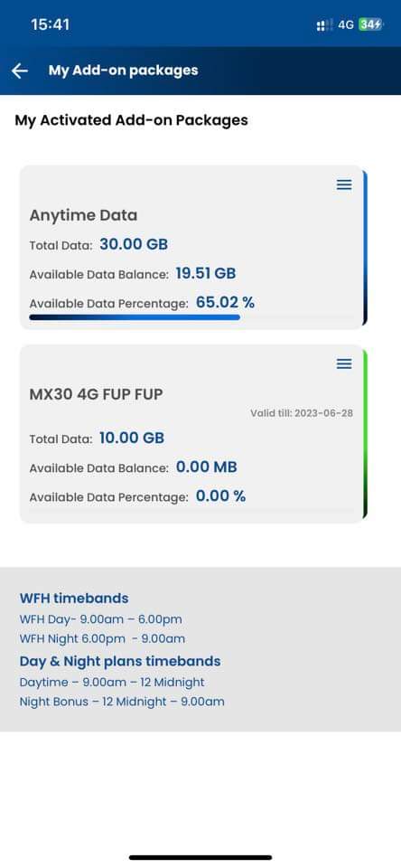The height and width of the screenshot is (868, 401).
Task: Tap the Valid till 2023-06-28 label
Action: coord(302,413)
